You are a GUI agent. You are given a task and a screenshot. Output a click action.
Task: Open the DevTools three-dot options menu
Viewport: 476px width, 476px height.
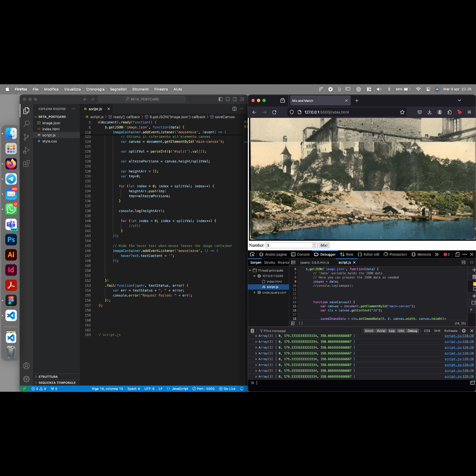tap(465, 254)
